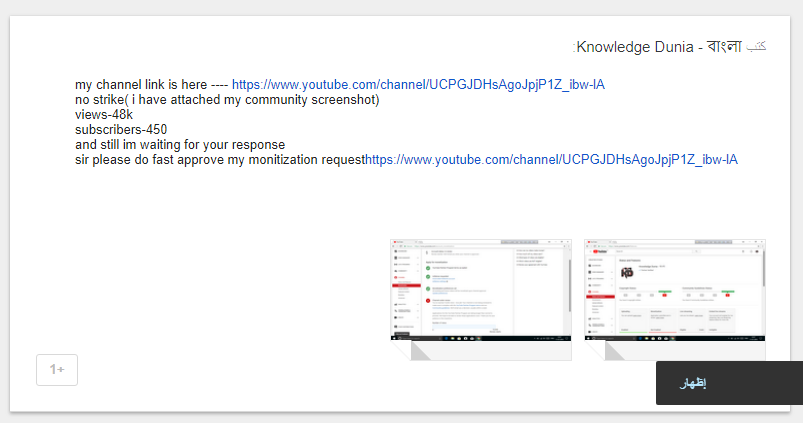Click the +1 button

(x=57, y=370)
